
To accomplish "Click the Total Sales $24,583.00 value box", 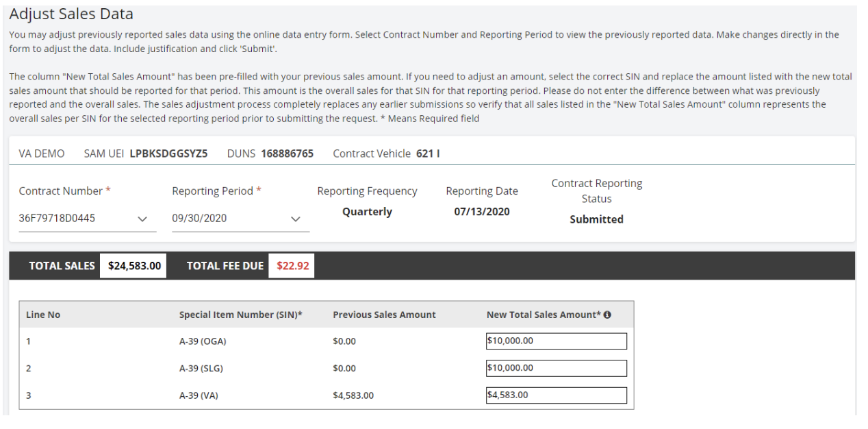I will click(134, 266).
